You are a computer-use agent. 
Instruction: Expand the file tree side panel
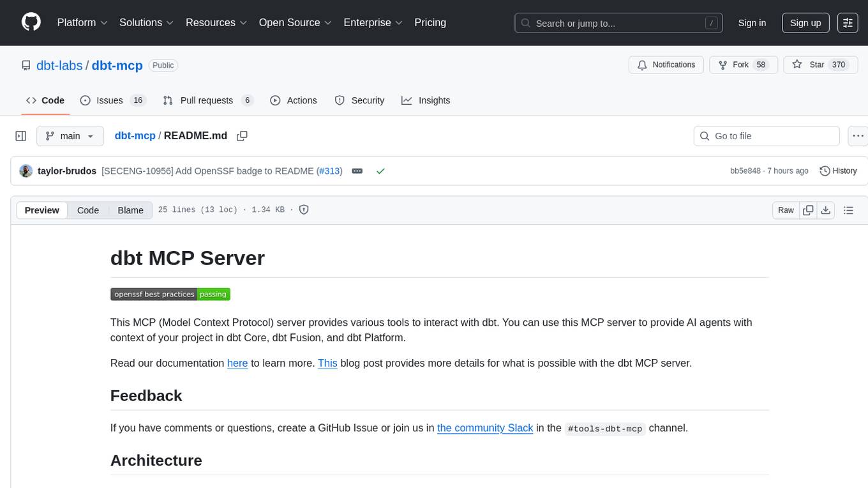(x=21, y=136)
